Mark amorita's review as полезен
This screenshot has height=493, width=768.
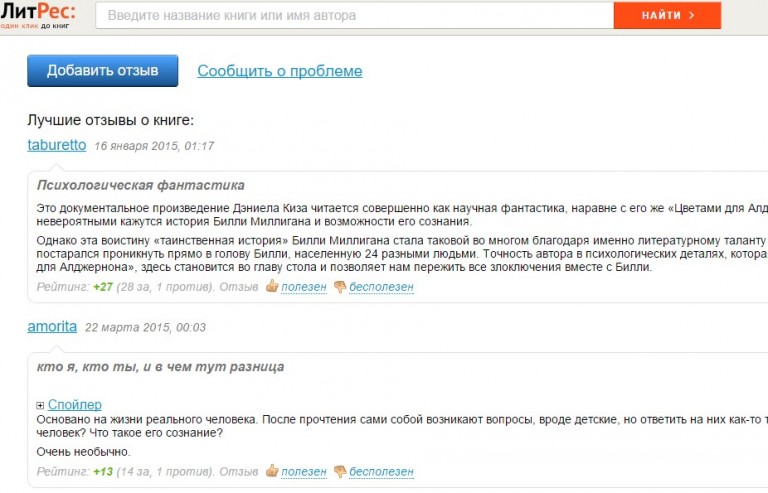(x=304, y=471)
